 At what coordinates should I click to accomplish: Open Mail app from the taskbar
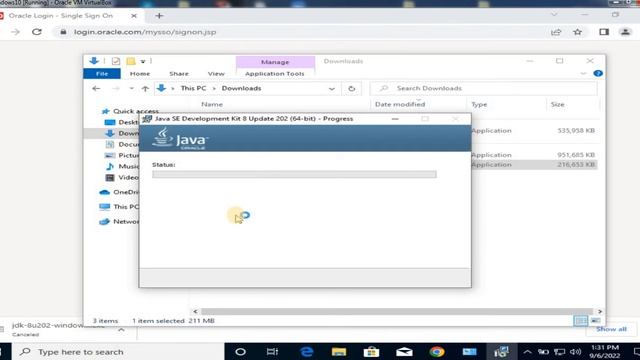pos(404,351)
